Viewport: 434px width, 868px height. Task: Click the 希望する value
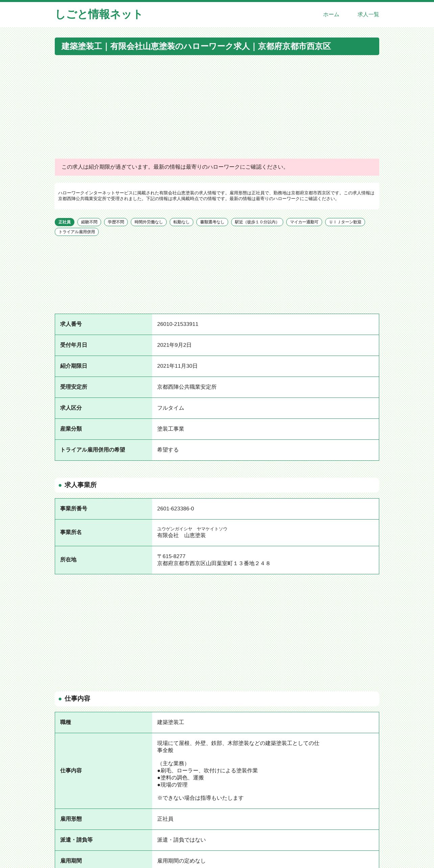point(168,450)
